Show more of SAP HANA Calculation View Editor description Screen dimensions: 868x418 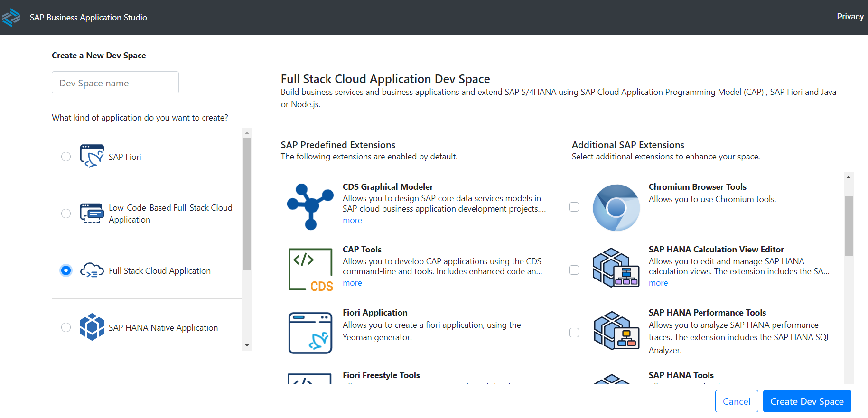point(658,283)
